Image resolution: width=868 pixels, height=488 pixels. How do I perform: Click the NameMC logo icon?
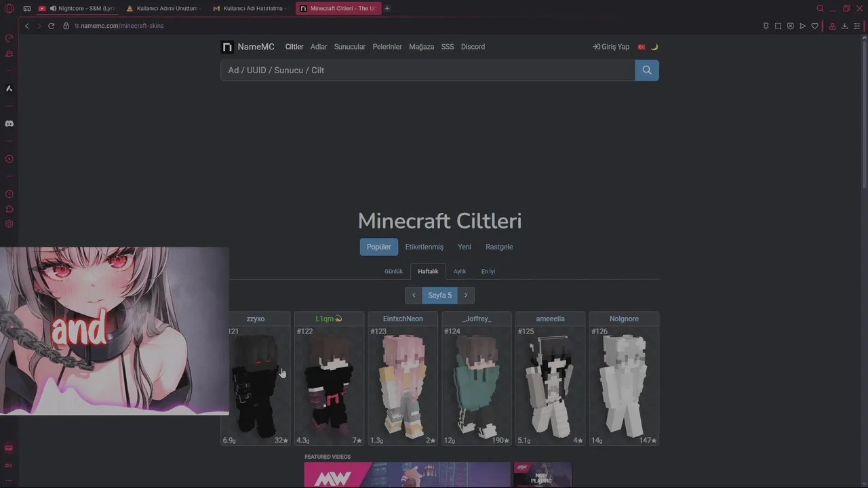coord(227,47)
